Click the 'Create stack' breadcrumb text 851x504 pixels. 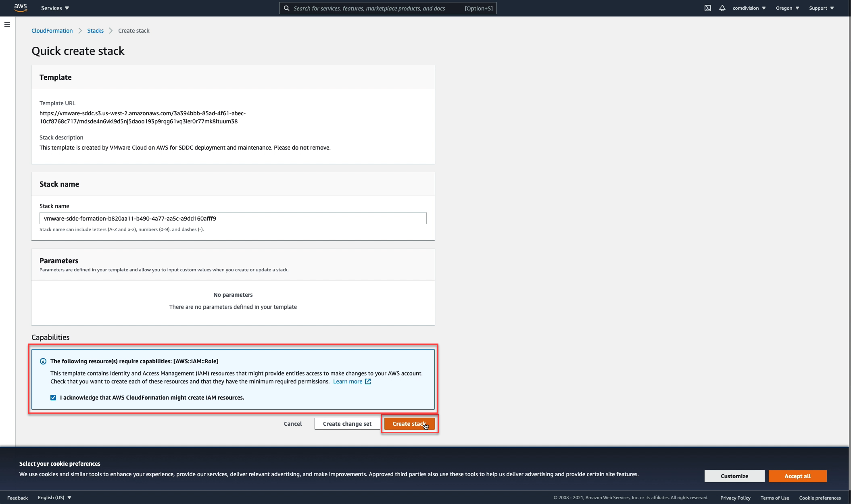pyautogui.click(x=133, y=31)
